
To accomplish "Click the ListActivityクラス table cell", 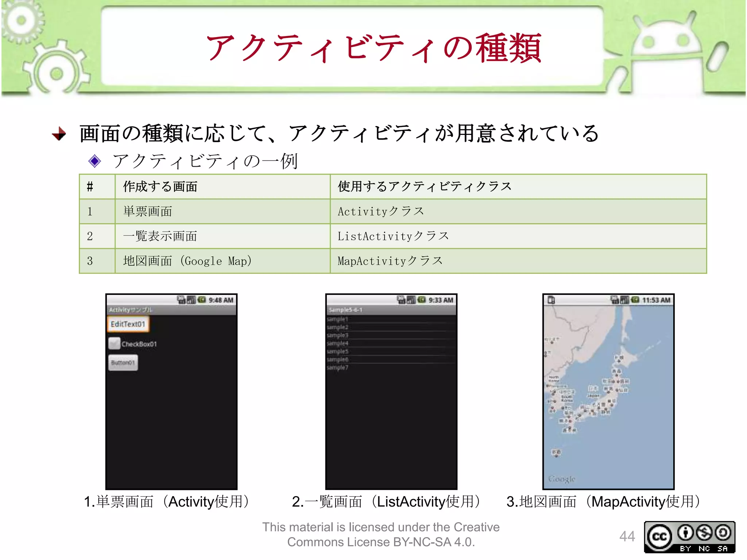I will pos(518,236).
